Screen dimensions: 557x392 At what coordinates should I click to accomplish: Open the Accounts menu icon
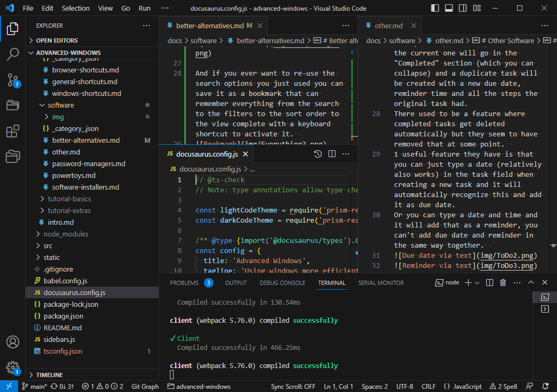pyautogui.click(x=12, y=342)
